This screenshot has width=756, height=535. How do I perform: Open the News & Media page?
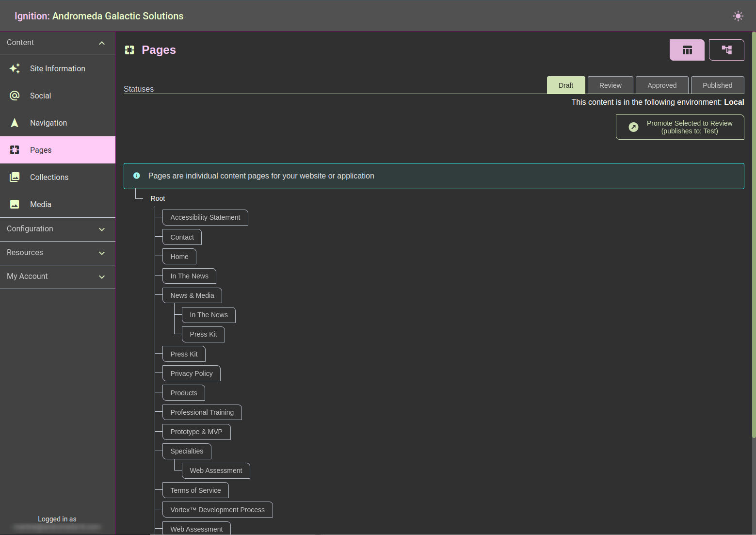(x=192, y=295)
